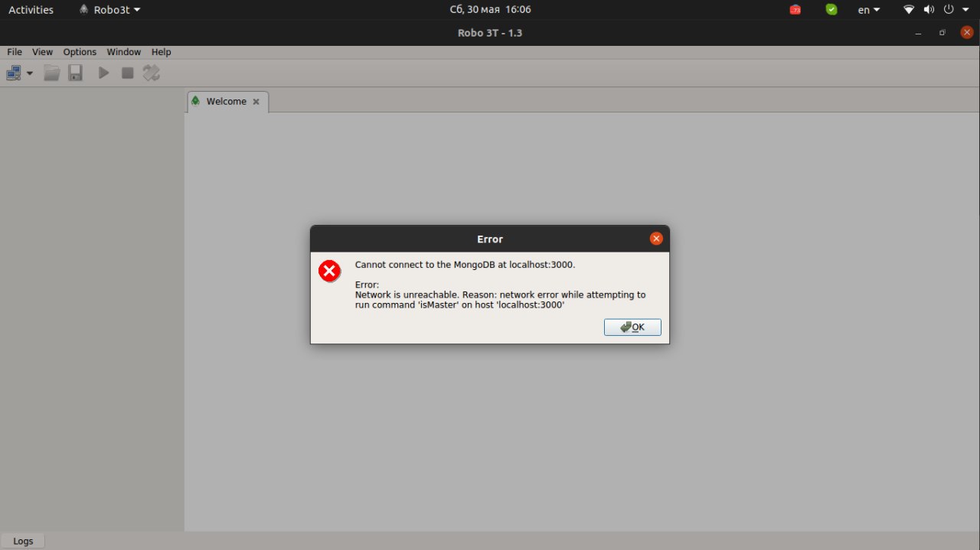Click OK in the Error dialog

[632, 327]
